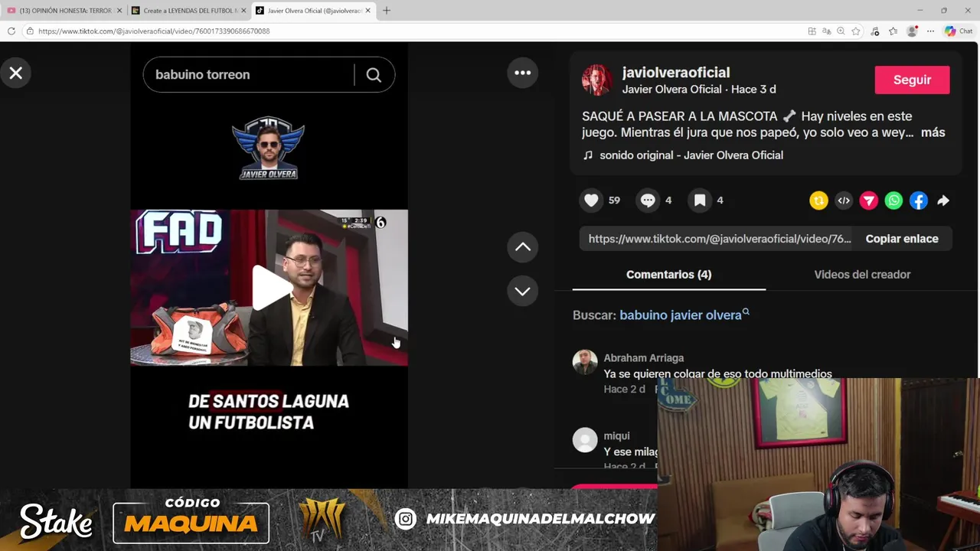Close the 'OPINIÓN HONESTA' browser tab
Viewport: 980px width, 551px height.
tap(119, 11)
